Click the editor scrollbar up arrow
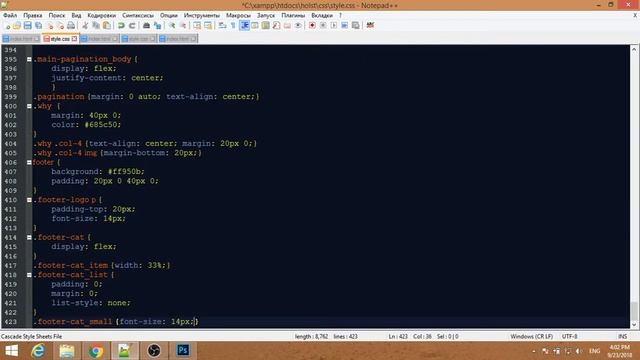 634,49
